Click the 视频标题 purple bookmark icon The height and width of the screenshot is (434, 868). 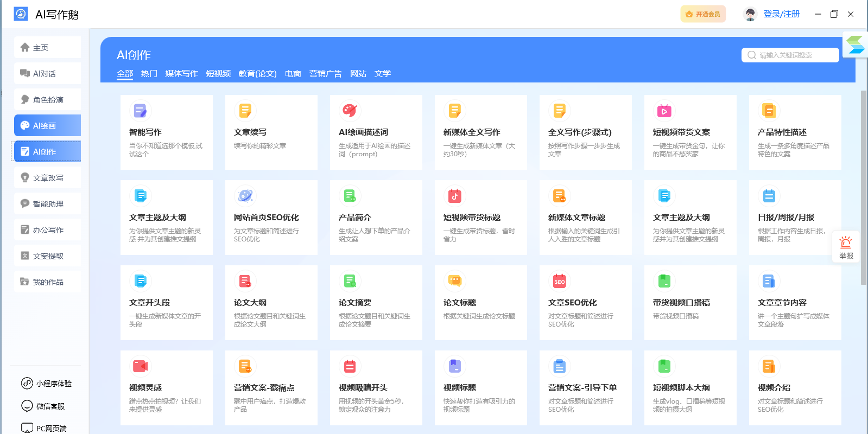coord(454,366)
